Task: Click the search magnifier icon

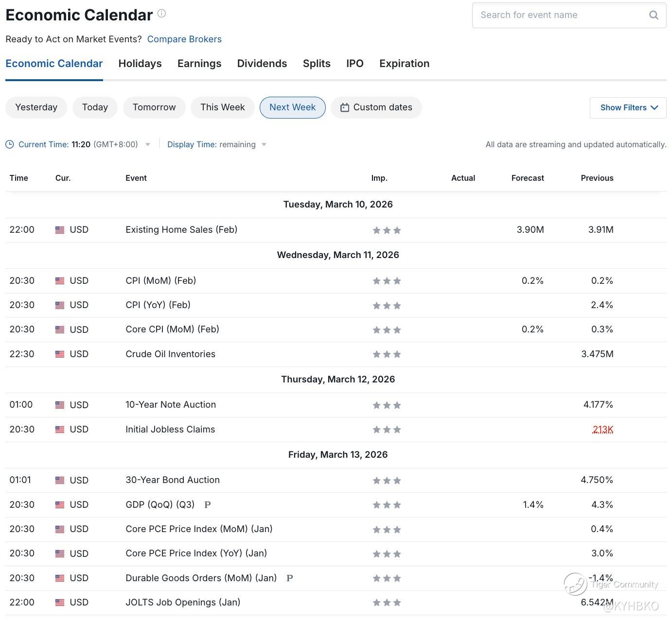Action: point(654,15)
